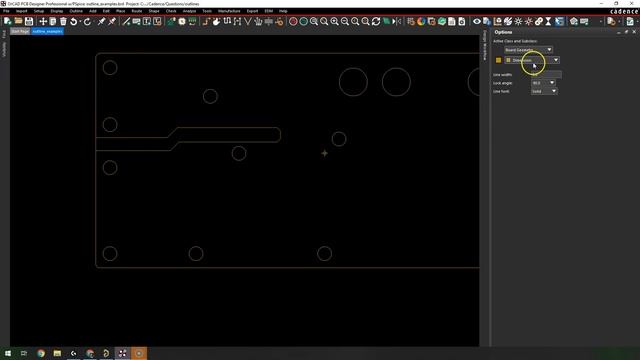
Task: Click the report document toolbar icon
Action: [452, 21]
